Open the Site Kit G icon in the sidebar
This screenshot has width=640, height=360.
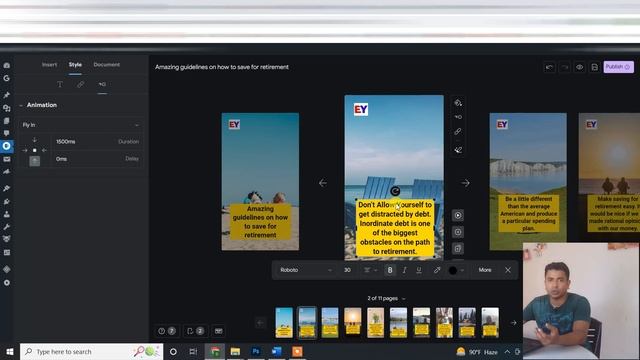7,78
